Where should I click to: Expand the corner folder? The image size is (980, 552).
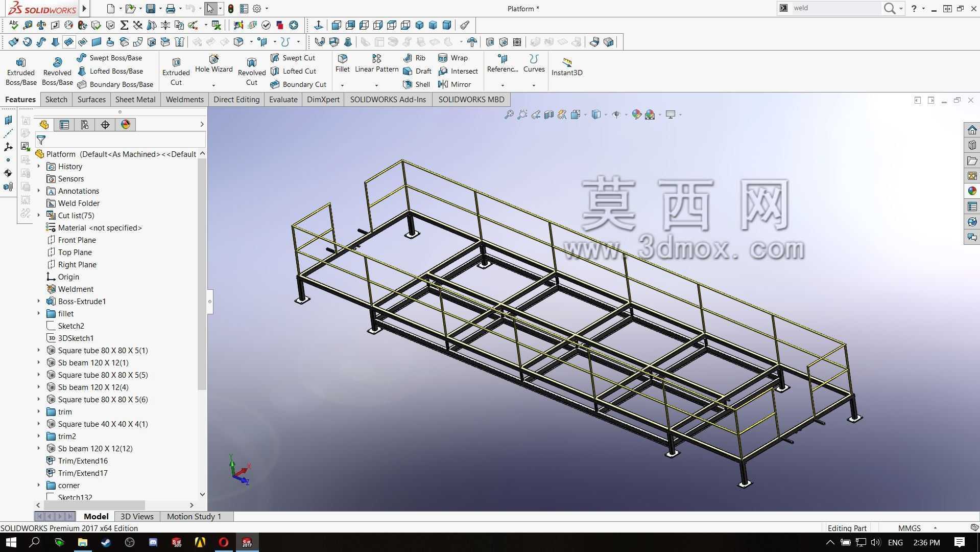(x=39, y=485)
